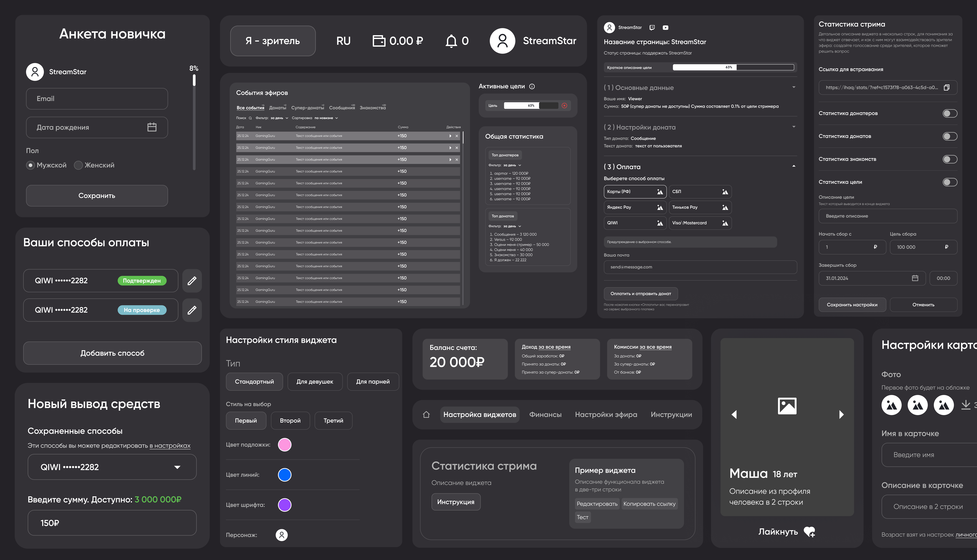
Task: Pick the blue Цвет линий swatch
Action: tap(285, 475)
